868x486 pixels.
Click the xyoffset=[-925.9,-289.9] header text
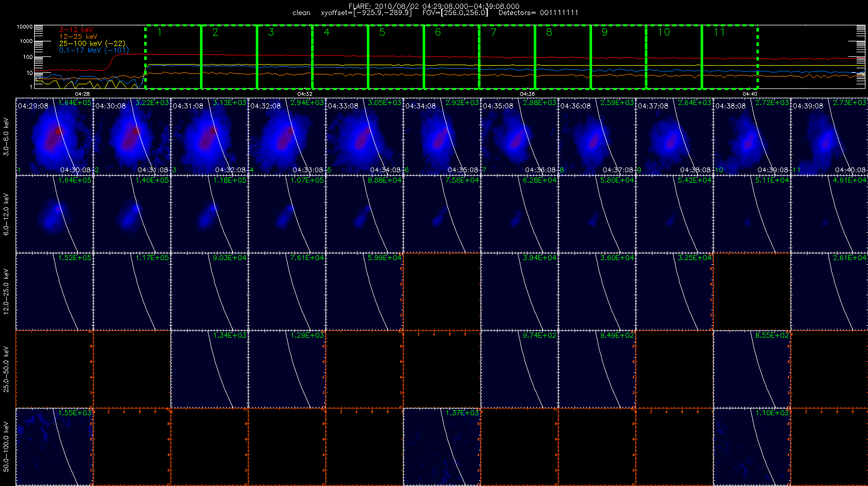point(366,12)
